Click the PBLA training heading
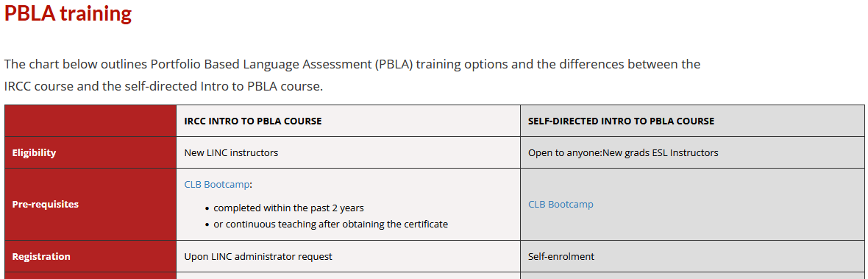The height and width of the screenshot is (279, 868). (68, 13)
